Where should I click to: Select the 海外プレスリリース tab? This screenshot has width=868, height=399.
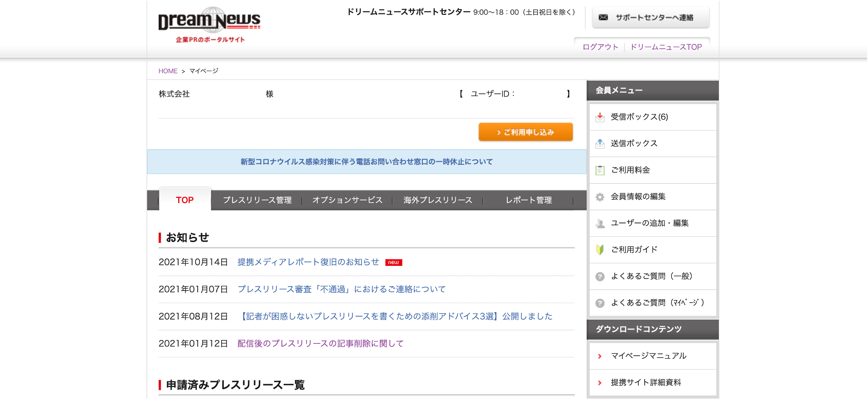click(437, 200)
